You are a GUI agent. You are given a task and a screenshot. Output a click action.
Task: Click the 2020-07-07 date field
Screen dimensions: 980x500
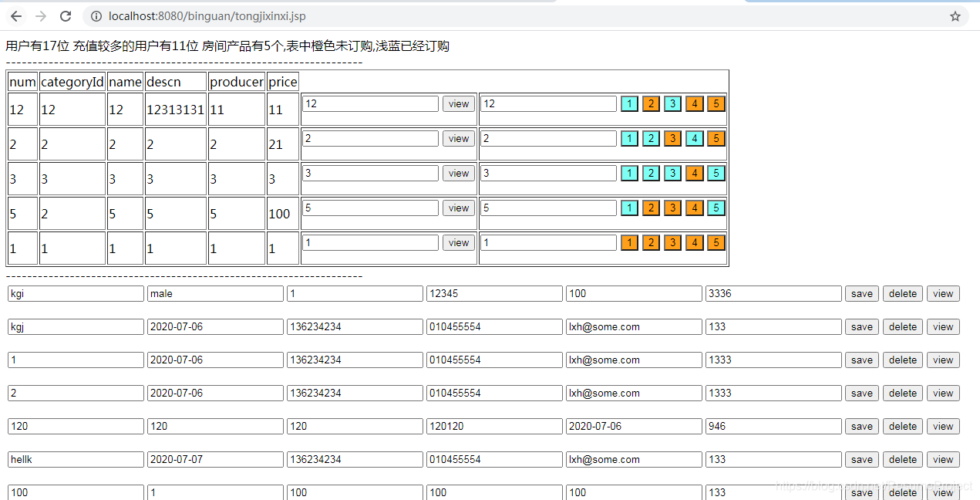215,460
